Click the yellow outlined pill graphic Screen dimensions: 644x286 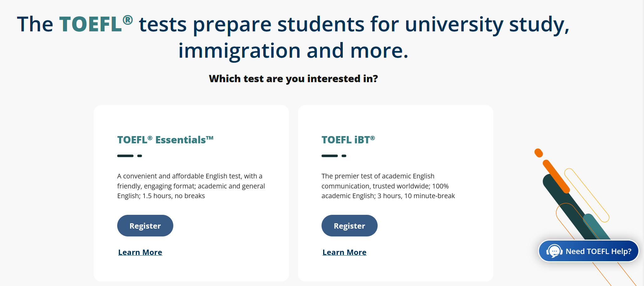point(587,195)
